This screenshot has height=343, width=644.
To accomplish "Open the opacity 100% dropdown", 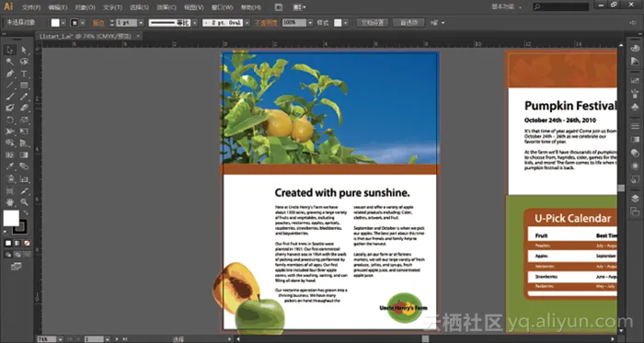I will [x=310, y=23].
